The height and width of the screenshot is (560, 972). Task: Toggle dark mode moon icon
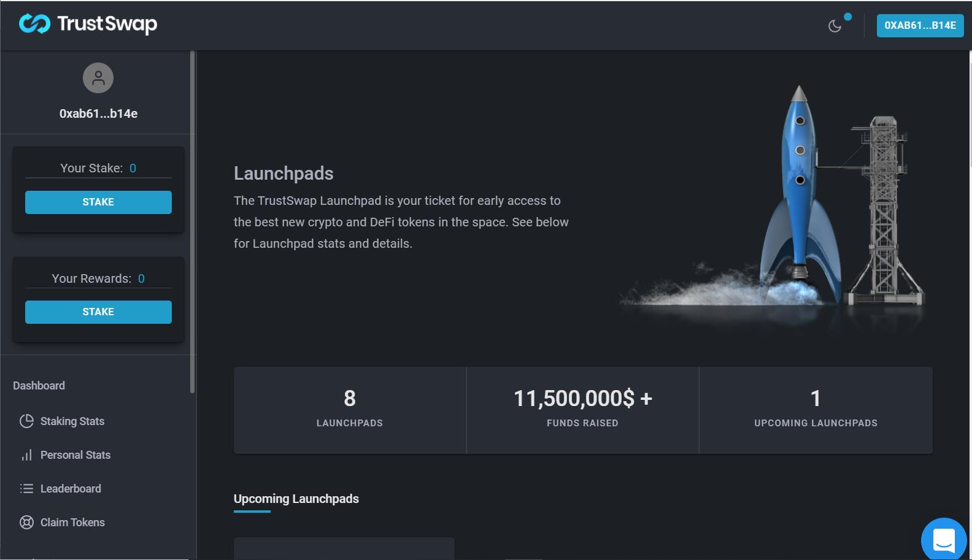point(835,26)
